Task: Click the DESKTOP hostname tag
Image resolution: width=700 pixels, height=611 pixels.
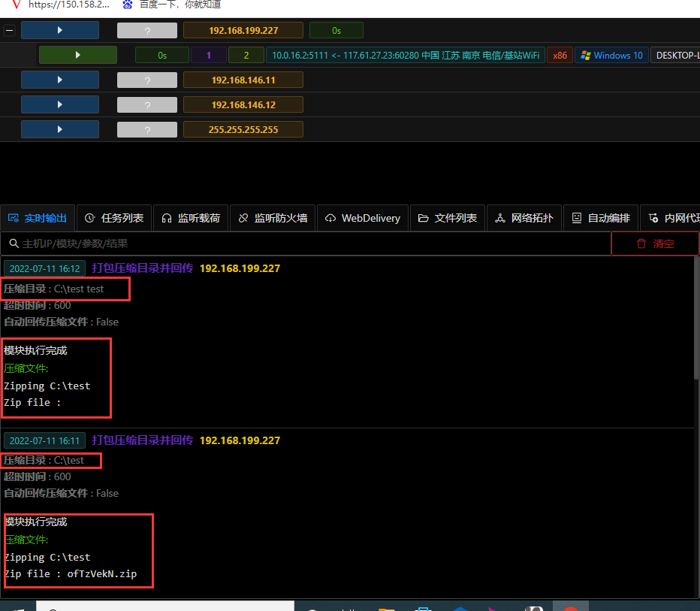Action: (x=675, y=56)
